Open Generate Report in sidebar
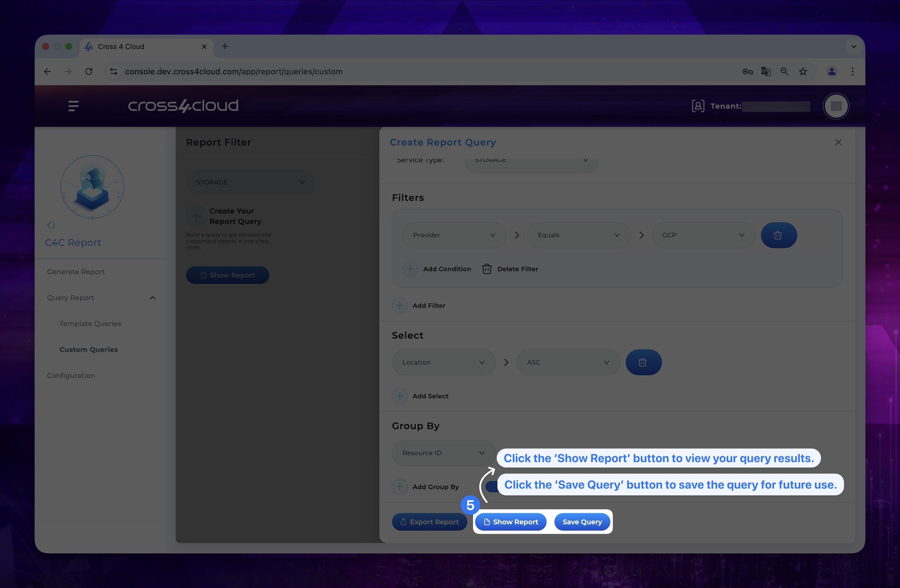The width and height of the screenshot is (900, 588). click(x=76, y=272)
